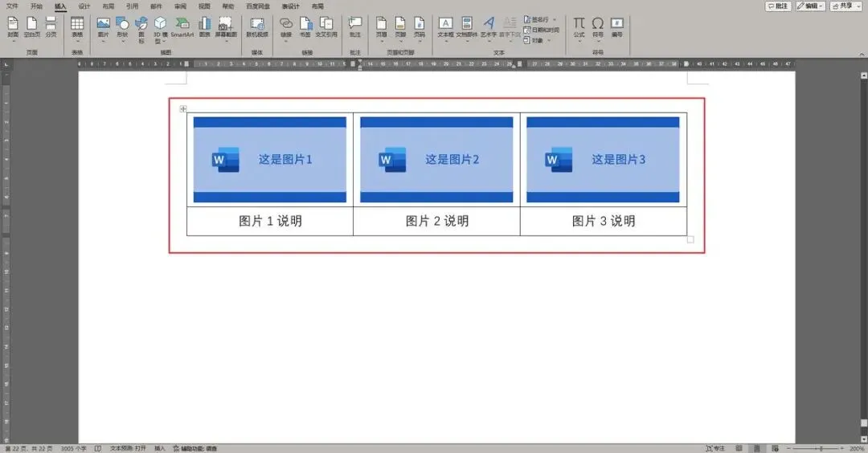The height and width of the screenshot is (453, 868).
Task: Click the Accessibility (辅助功能) status item
Action: [x=194, y=448]
